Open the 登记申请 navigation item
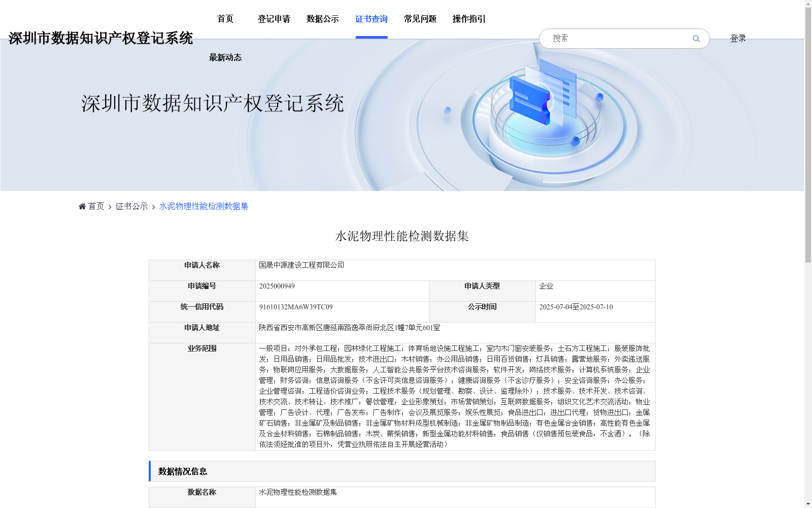Image resolution: width=812 pixels, height=508 pixels. coord(274,19)
